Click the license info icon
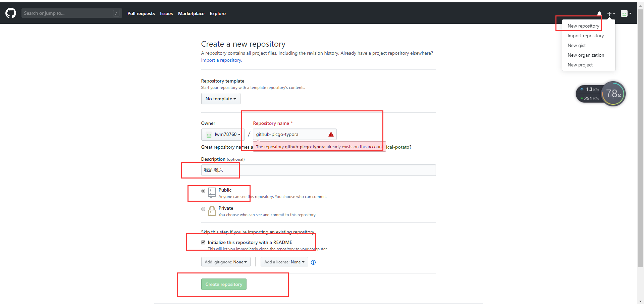Image resolution: width=644 pixels, height=304 pixels. (313, 262)
